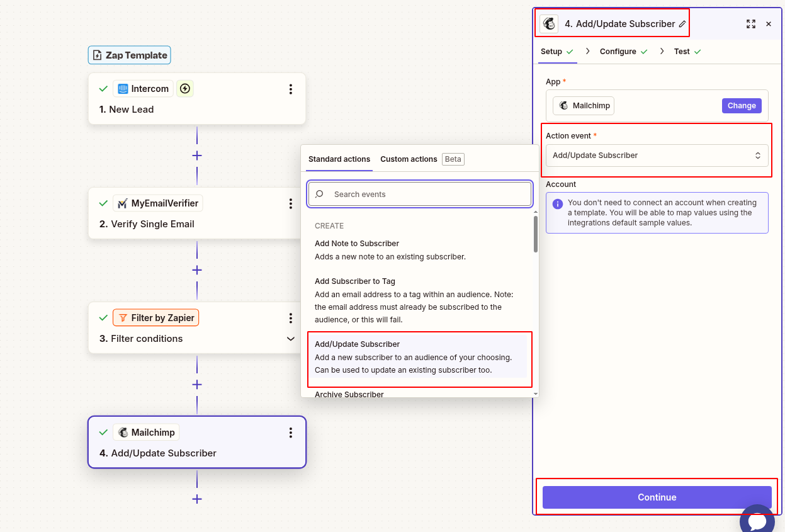Expand the step editor panel to fullscreen
785x532 pixels.
(x=750, y=24)
